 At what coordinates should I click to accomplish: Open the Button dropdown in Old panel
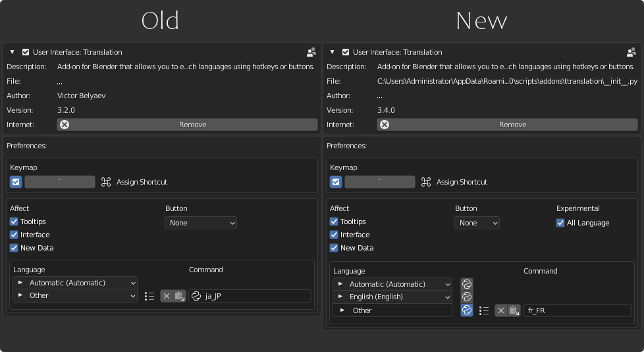(x=200, y=223)
